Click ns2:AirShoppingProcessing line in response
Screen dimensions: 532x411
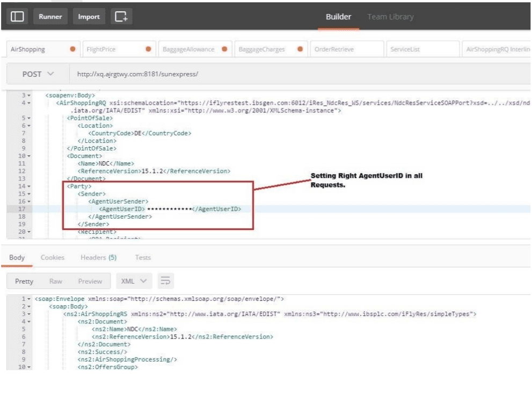point(127,359)
